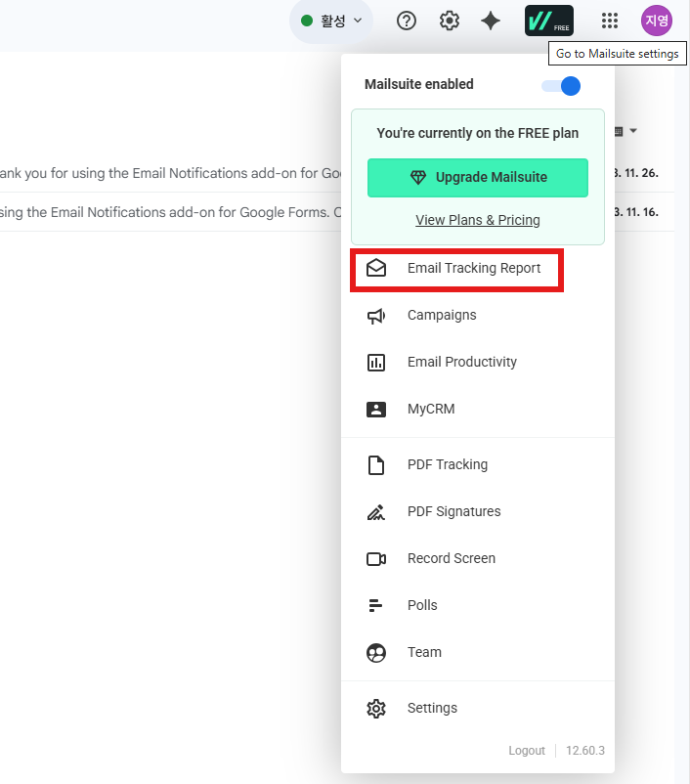Open the input tools dropdown arrow

pyautogui.click(x=633, y=131)
